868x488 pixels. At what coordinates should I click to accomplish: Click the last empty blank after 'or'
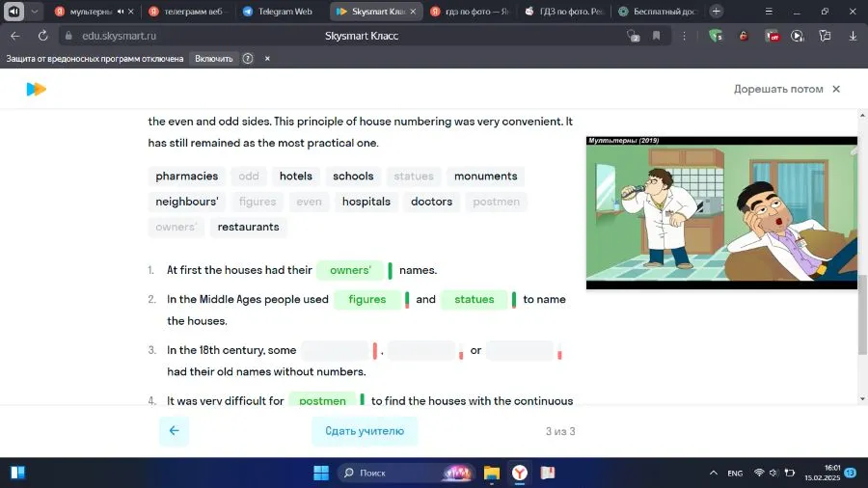click(519, 350)
